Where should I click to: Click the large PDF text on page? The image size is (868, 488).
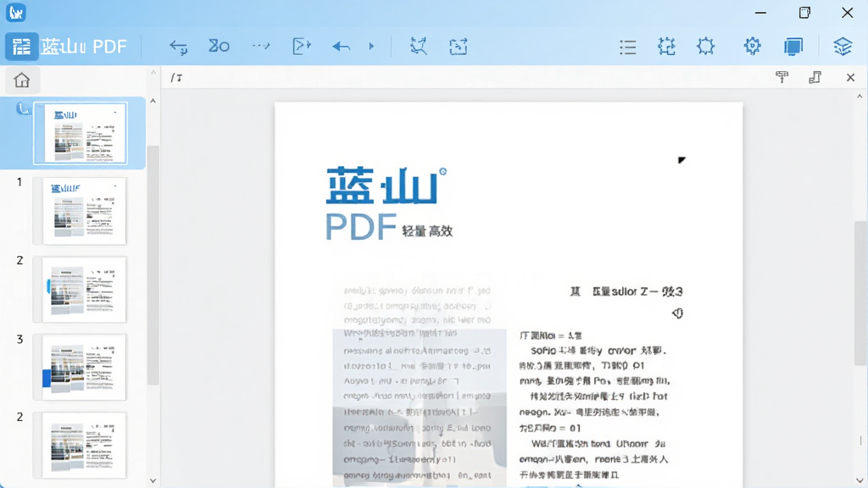click(x=361, y=227)
